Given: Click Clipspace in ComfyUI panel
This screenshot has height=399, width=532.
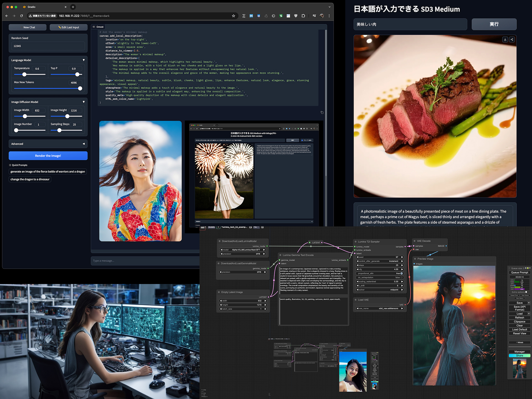Looking at the screenshot, I should 520,321.
